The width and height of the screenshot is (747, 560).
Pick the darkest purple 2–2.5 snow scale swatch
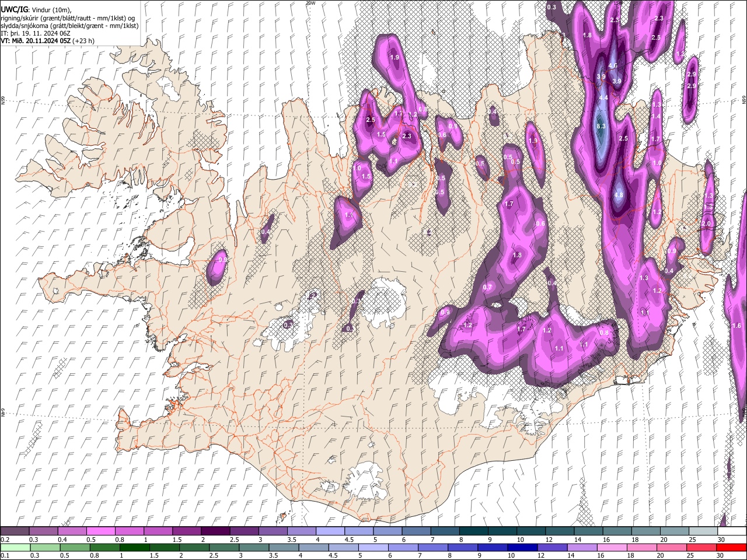pos(215,531)
